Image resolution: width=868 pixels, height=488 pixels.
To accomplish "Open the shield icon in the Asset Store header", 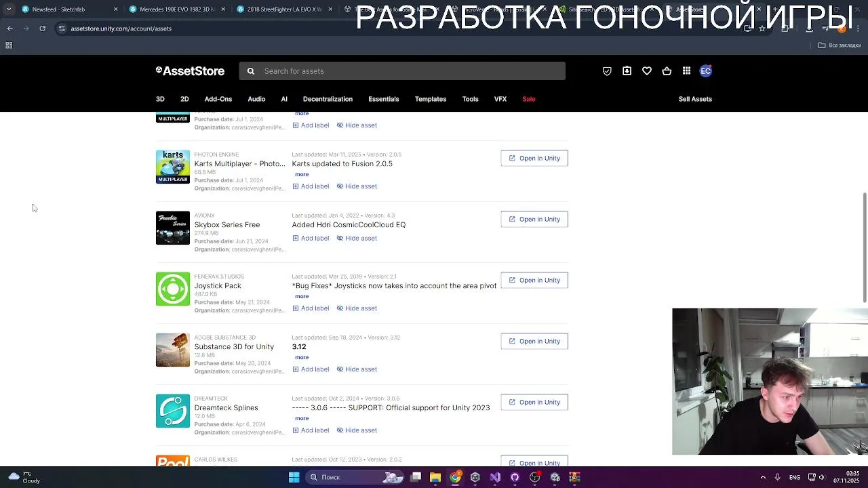I will (607, 71).
